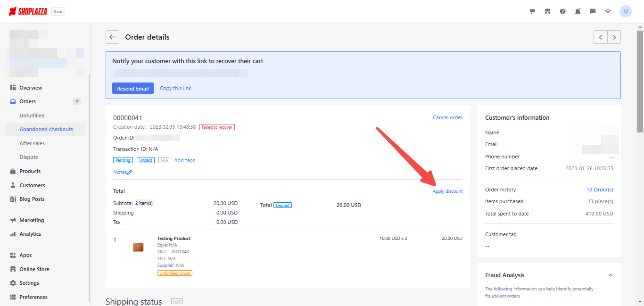Open the help question mark icon

tap(562, 11)
